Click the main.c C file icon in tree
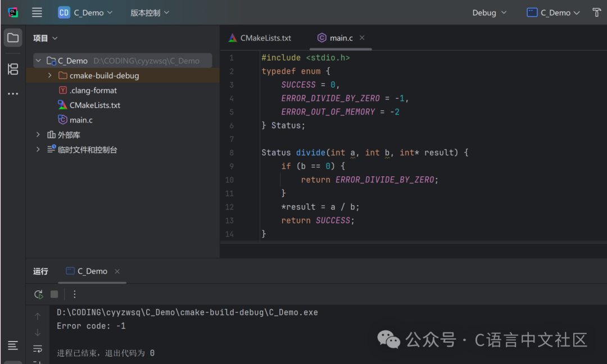 pyautogui.click(x=62, y=120)
